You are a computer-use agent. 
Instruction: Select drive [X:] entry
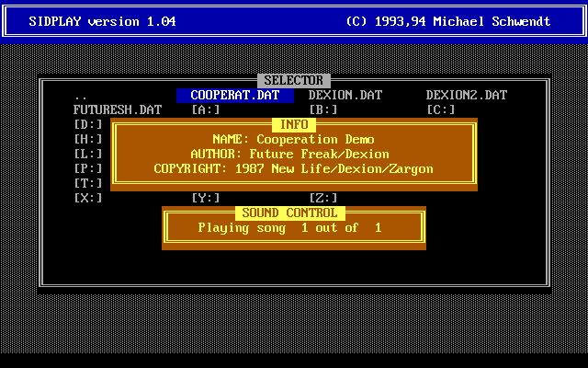click(88, 198)
